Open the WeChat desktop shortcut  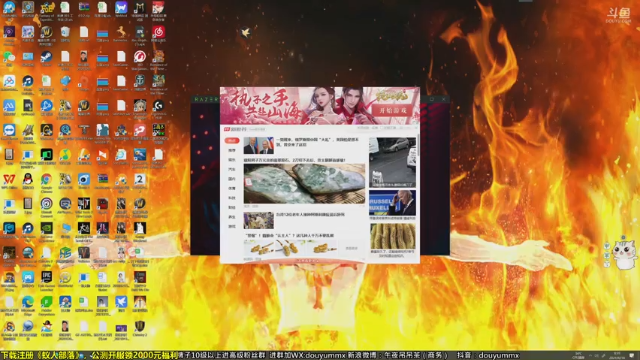9,56
